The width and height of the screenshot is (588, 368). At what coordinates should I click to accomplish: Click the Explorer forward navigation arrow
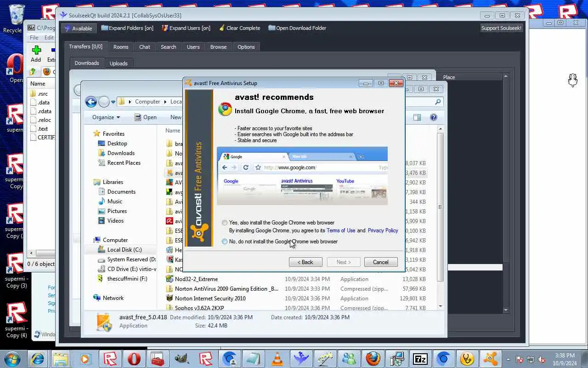[104, 102]
